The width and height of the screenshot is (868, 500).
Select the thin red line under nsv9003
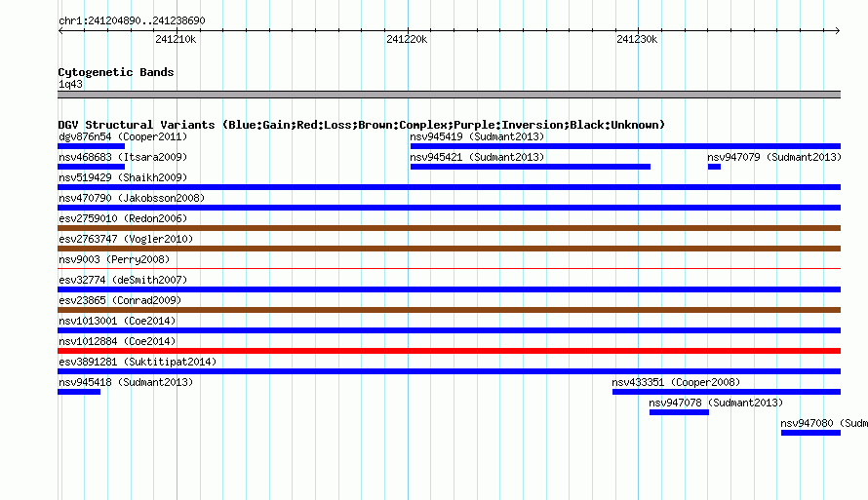coord(449,269)
